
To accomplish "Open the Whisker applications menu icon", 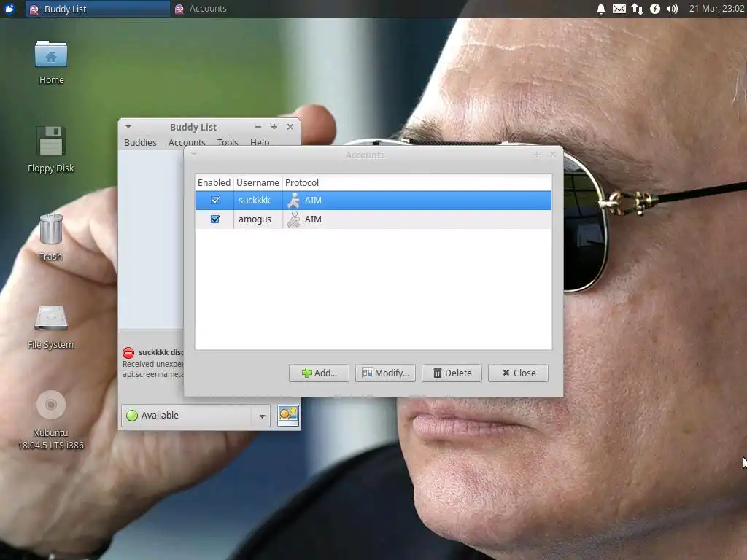I will point(9,9).
